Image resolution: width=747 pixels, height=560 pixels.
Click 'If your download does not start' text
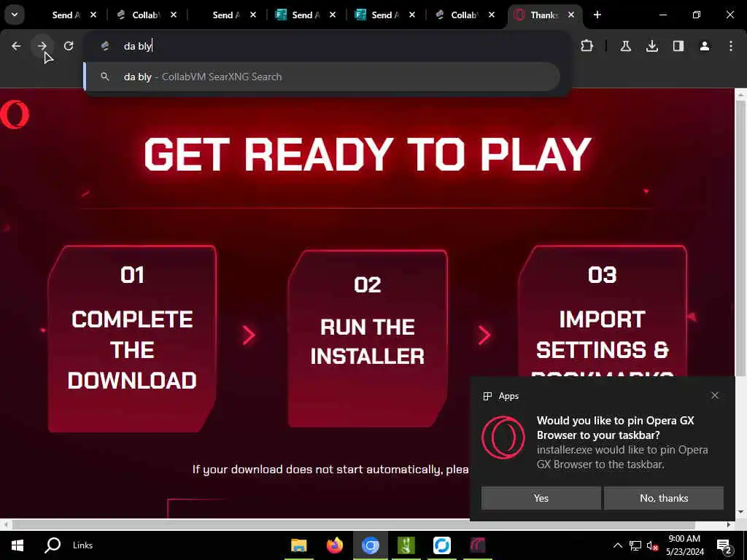pos(330,470)
